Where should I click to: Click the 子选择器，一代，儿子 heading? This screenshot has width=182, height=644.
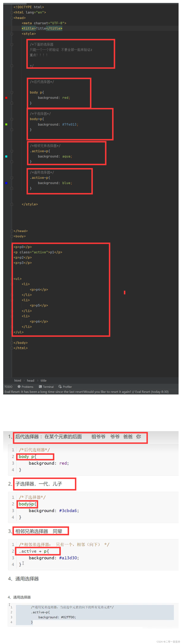coord(39,484)
